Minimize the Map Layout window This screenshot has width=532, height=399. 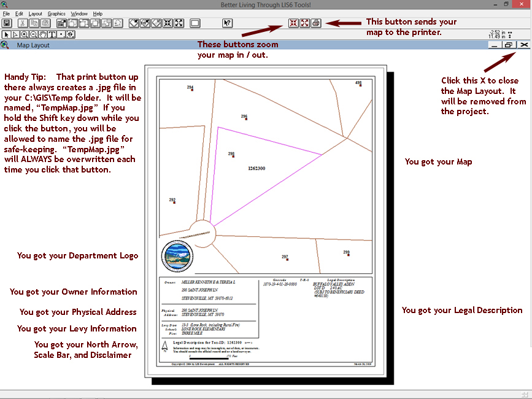coord(495,45)
